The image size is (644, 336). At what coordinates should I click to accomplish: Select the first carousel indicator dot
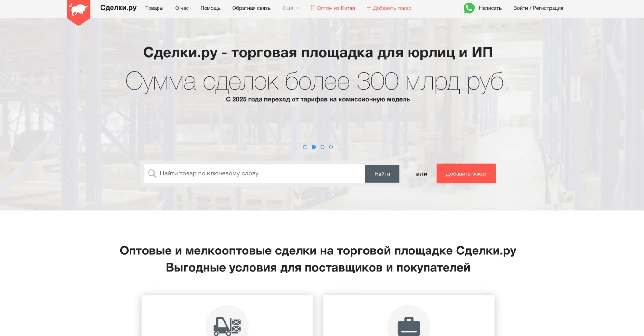(305, 147)
